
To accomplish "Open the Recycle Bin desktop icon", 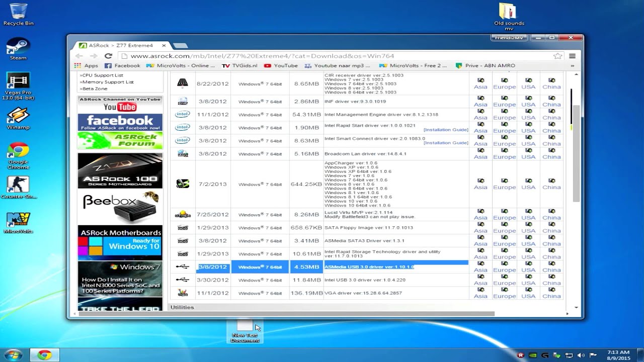I will point(18,14).
